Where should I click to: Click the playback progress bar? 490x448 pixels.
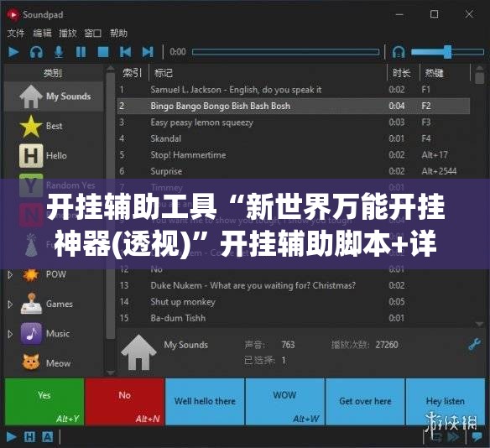(x=285, y=52)
